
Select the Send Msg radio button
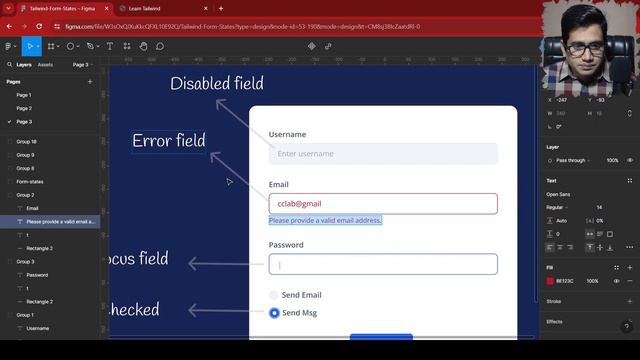(274, 313)
